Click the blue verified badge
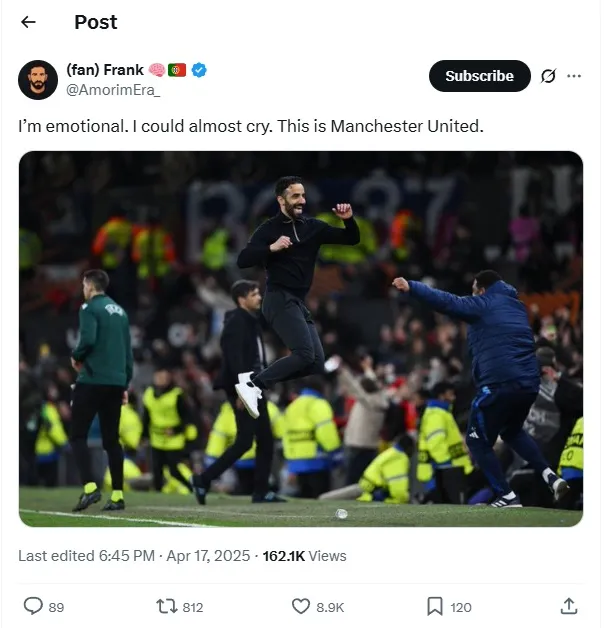Screen dimensions: 604x628 (x=199, y=70)
